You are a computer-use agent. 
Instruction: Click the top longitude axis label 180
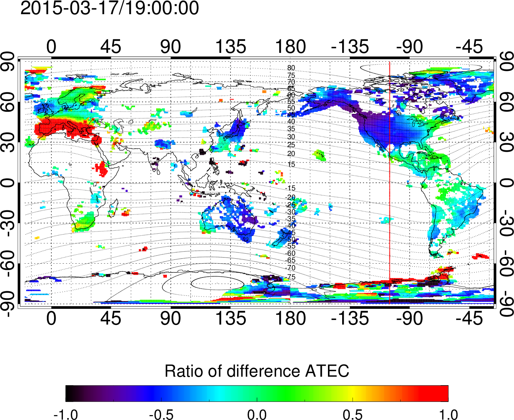pos(290,47)
